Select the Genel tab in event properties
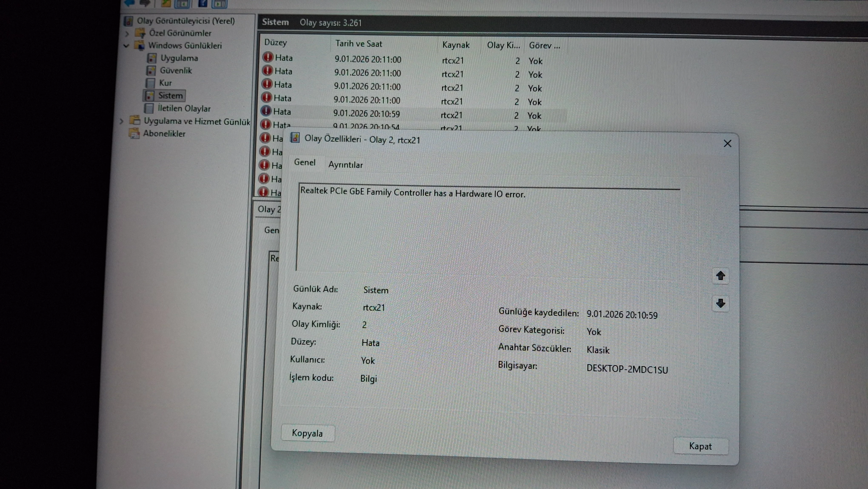The image size is (868, 489). (x=305, y=162)
